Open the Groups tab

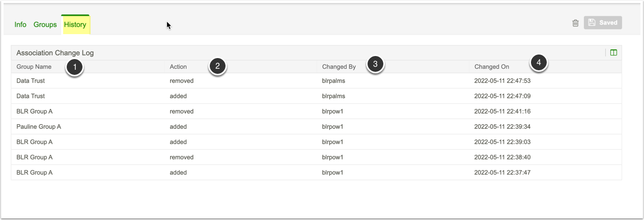click(x=45, y=24)
